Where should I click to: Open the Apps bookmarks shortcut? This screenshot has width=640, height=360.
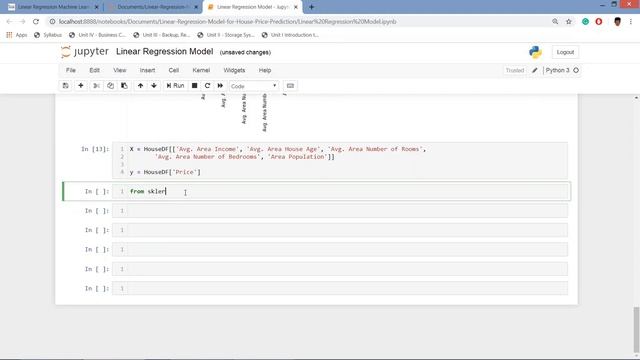point(17,35)
